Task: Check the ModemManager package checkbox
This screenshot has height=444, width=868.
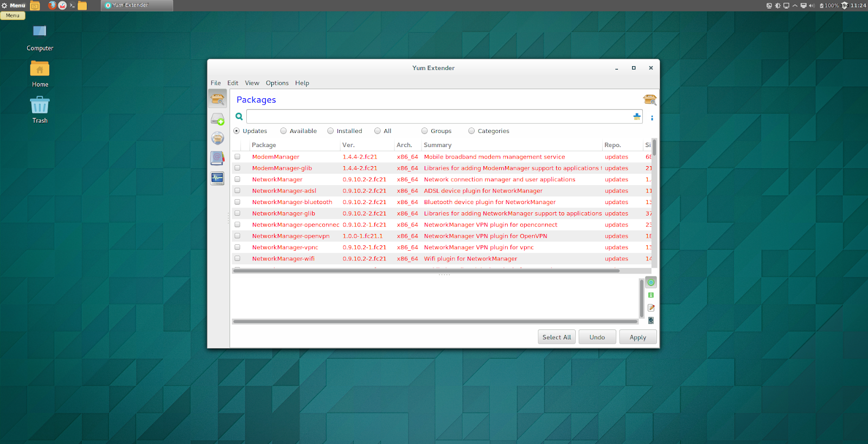Action: (237, 156)
